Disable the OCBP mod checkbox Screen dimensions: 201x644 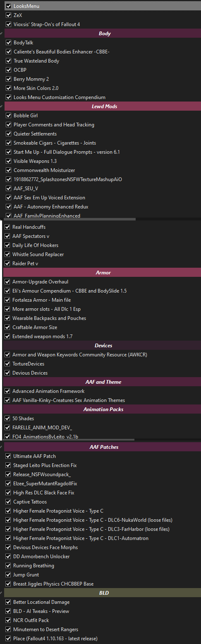pos(9,70)
